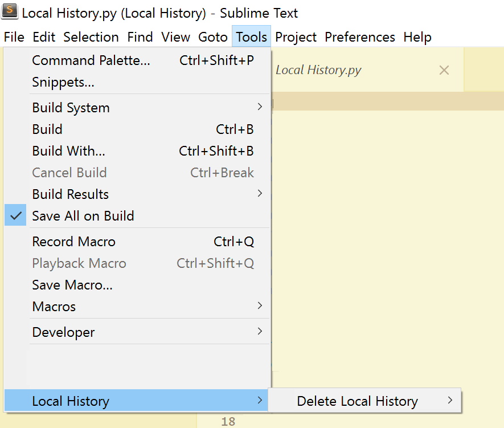Click the highlighted first editor line
Screen dimensions: 504x428
coord(388,101)
